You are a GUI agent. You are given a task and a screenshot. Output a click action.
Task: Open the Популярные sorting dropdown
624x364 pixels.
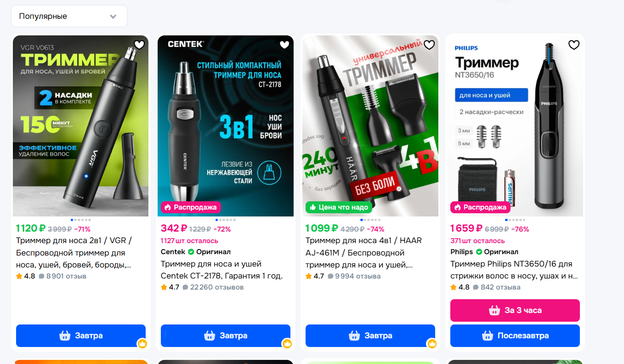point(69,16)
